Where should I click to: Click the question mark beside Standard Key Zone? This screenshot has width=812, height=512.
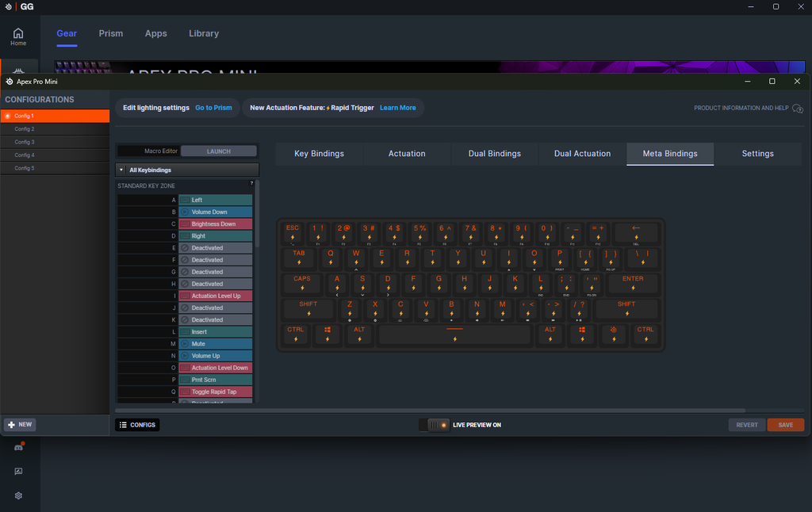[x=251, y=183]
